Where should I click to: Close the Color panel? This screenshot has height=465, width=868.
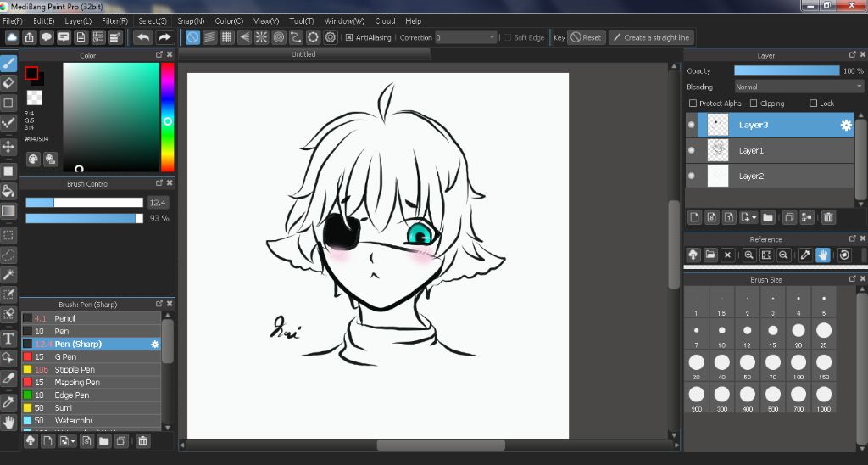pos(170,54)
